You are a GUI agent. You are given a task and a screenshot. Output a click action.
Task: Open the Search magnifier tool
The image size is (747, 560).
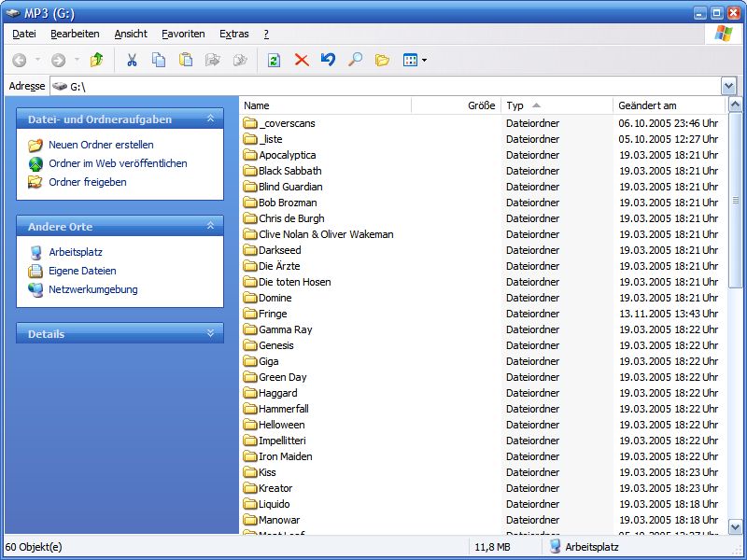coord(355,60)
